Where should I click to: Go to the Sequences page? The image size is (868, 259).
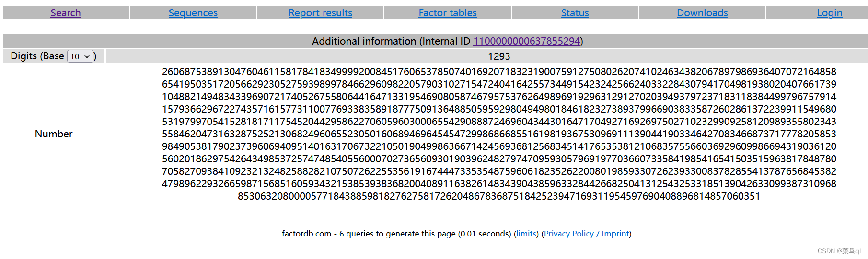[193, 13]
